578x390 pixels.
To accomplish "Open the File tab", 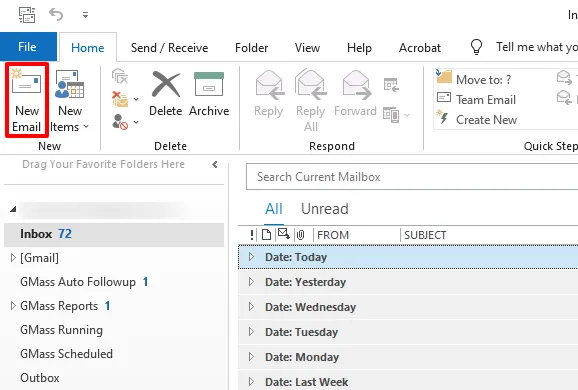I will click(x=28, y=47).
